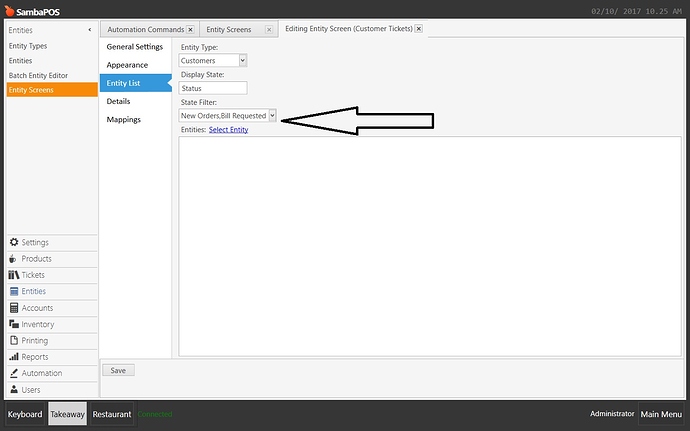Screen dimensions: 690x431
Task: Click the date and time display
Action: pos(636,11)
